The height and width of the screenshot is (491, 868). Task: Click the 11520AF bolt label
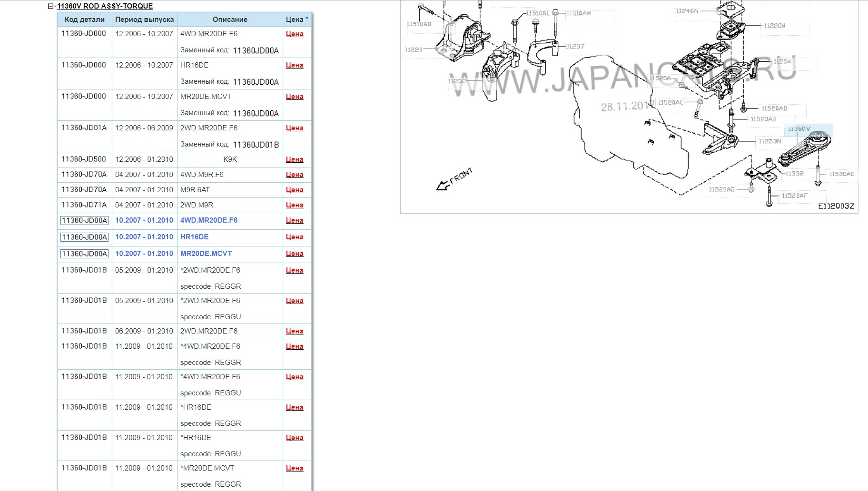tap(794, 196)
